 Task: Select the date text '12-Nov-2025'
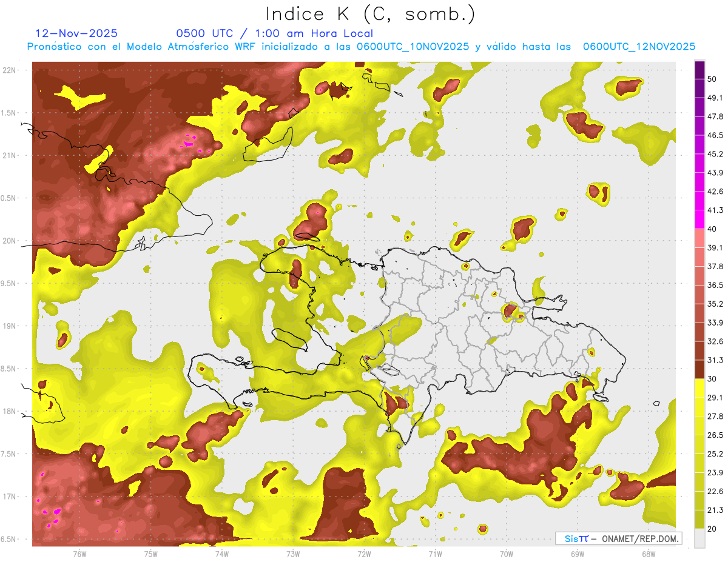pos(76,33)
